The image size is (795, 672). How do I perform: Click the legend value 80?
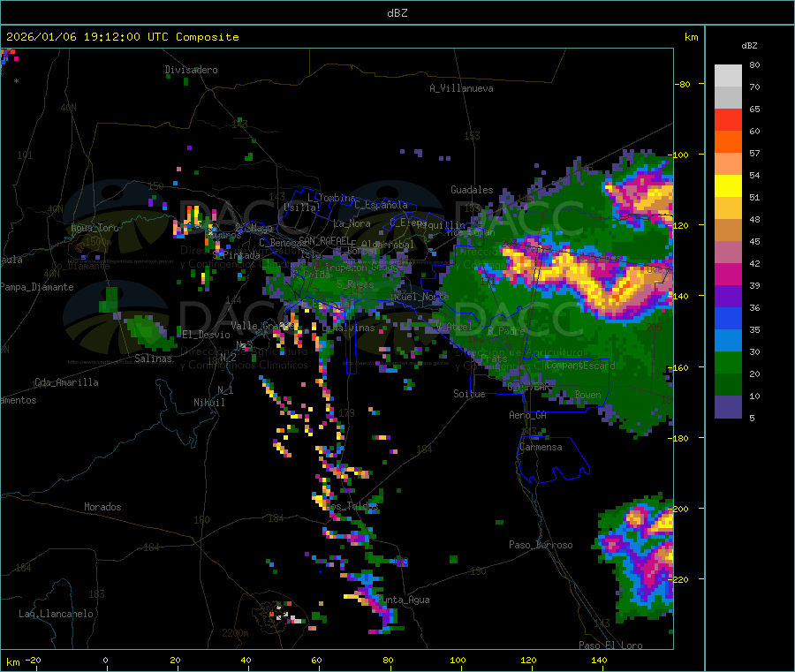tap(754, 64)
